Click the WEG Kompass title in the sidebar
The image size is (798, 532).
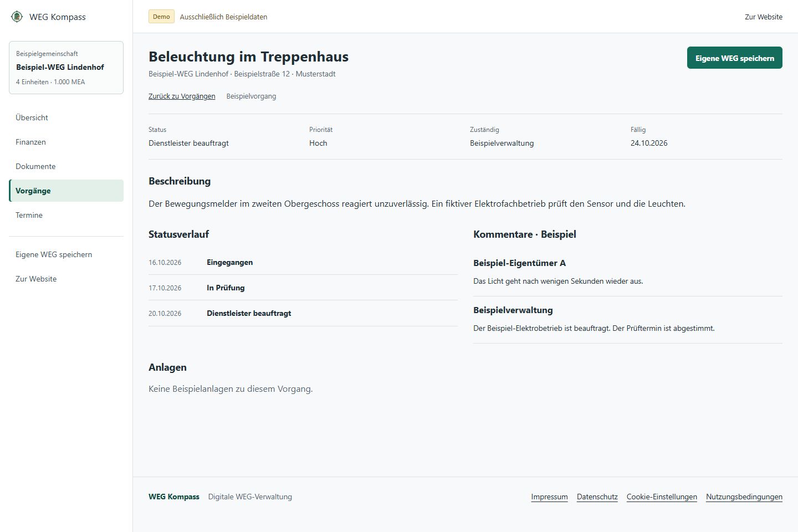(x=58, y=17)
